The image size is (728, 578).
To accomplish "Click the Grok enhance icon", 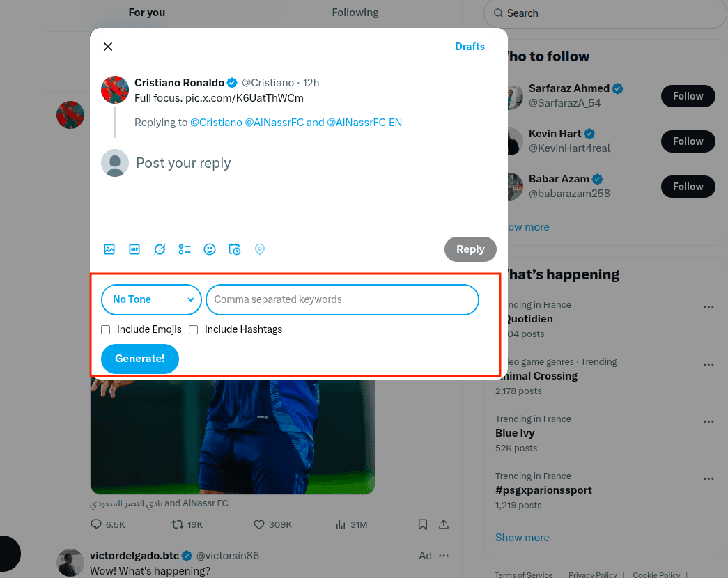I will (160, 249).
